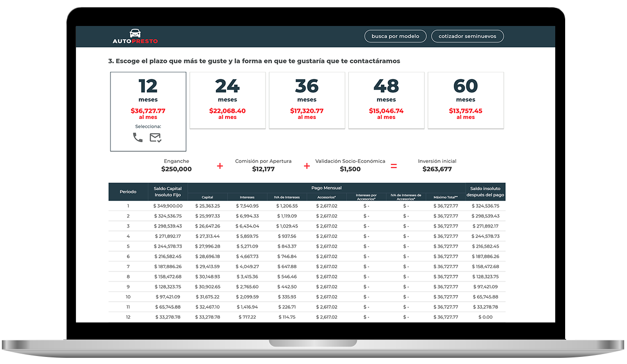Select the 24 meses payment plan
Viewport: 627px width, 364px height.
(x=228, y=100)
